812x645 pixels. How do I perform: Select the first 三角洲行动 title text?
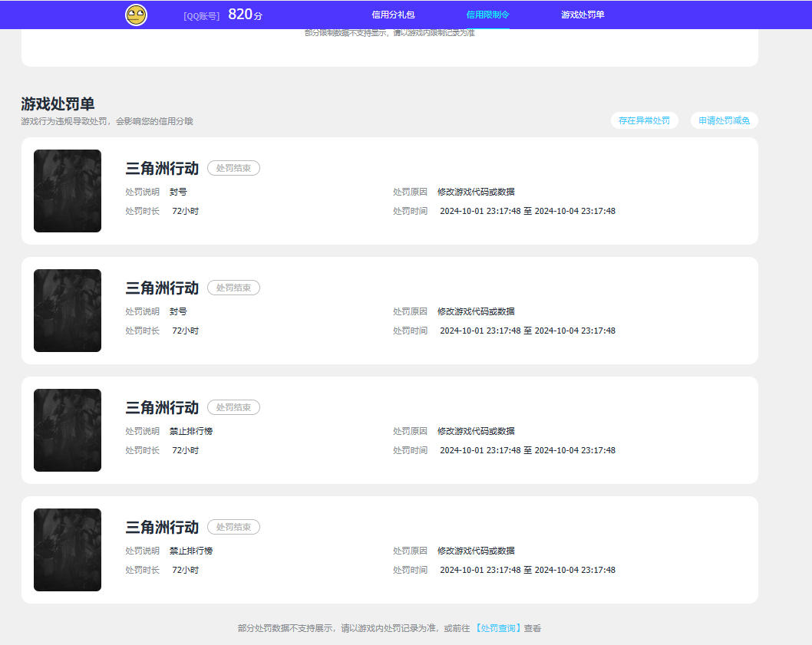click(x=161, y=168)
